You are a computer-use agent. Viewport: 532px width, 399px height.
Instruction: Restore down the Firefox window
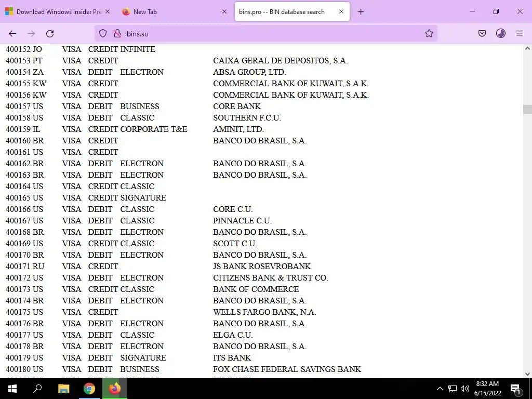point(496,11)
